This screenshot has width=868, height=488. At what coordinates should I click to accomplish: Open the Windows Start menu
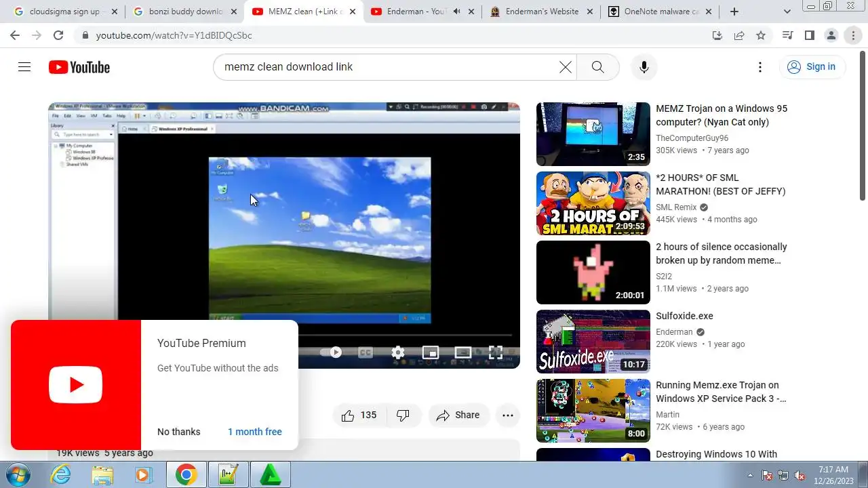[x=17, y=474]
